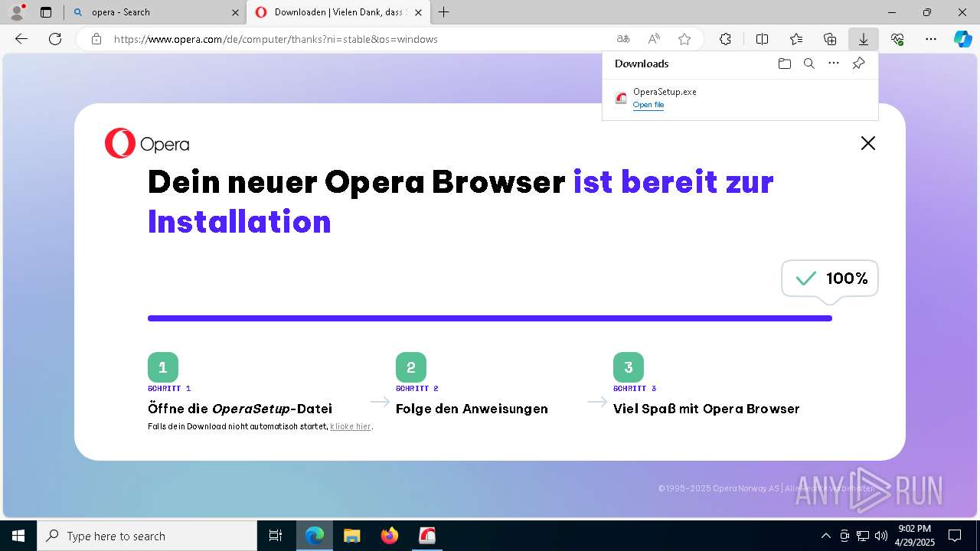Open the volume control icon
980x551 pixels.
coord(880,536)
